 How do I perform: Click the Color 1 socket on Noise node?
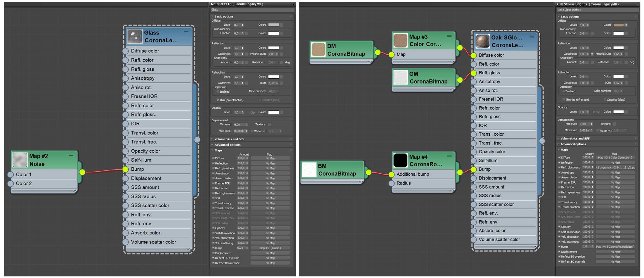11,175
